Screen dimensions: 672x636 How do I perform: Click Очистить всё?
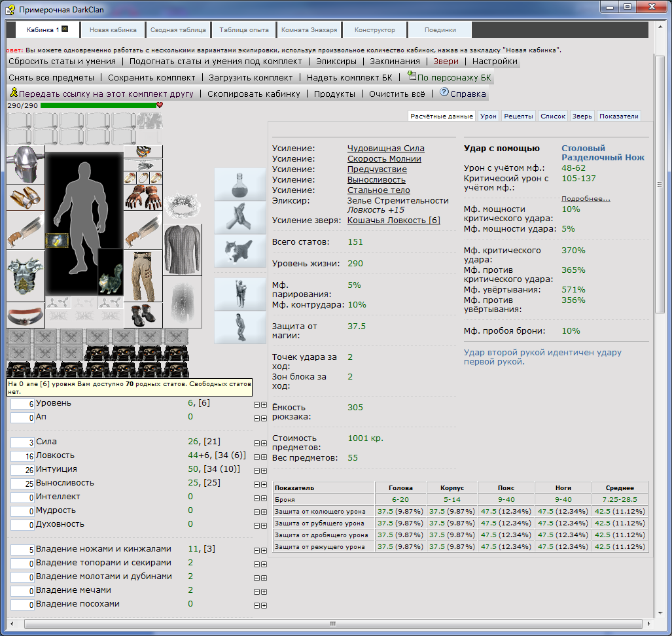(397, 94)
